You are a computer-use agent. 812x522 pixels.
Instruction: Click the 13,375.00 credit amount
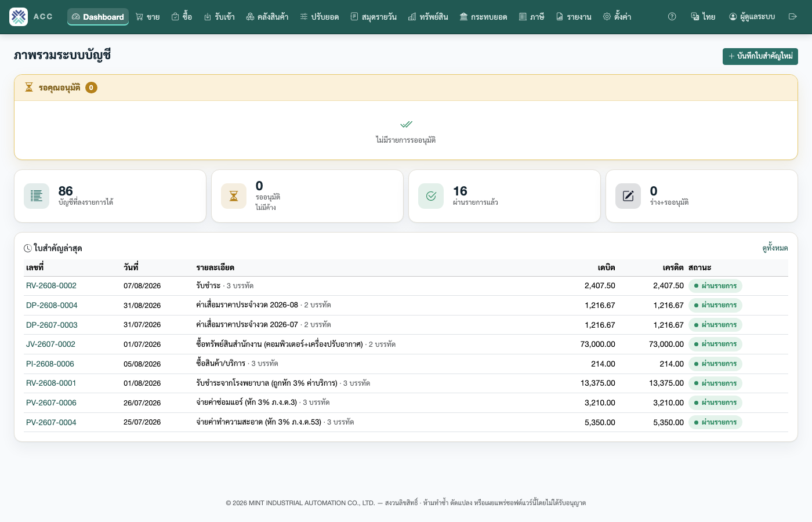click(x=666, y=383)
